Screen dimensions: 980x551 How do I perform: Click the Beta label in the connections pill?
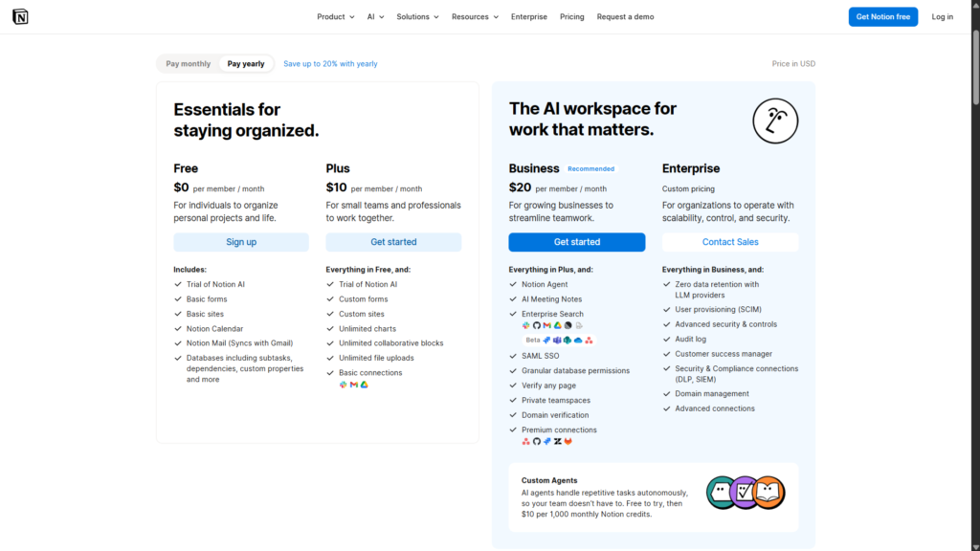[x=532, y=341]
